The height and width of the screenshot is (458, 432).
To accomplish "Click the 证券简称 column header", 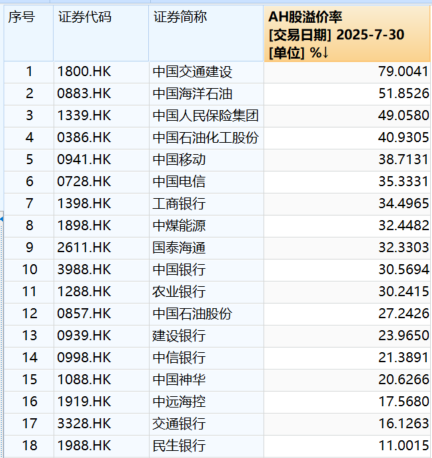I will [206, 33].
